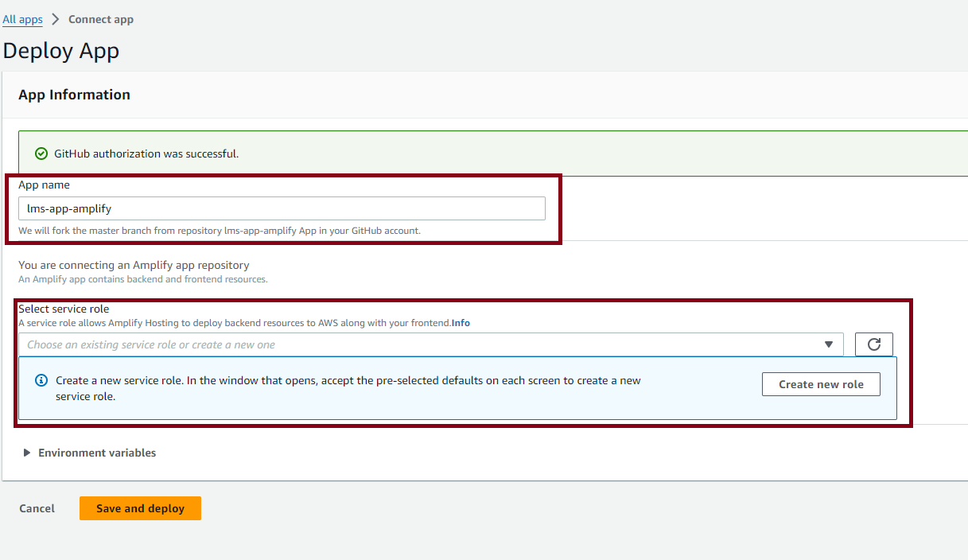
Task: Expand the Environment variables section
Action: [x=90, y=453]
